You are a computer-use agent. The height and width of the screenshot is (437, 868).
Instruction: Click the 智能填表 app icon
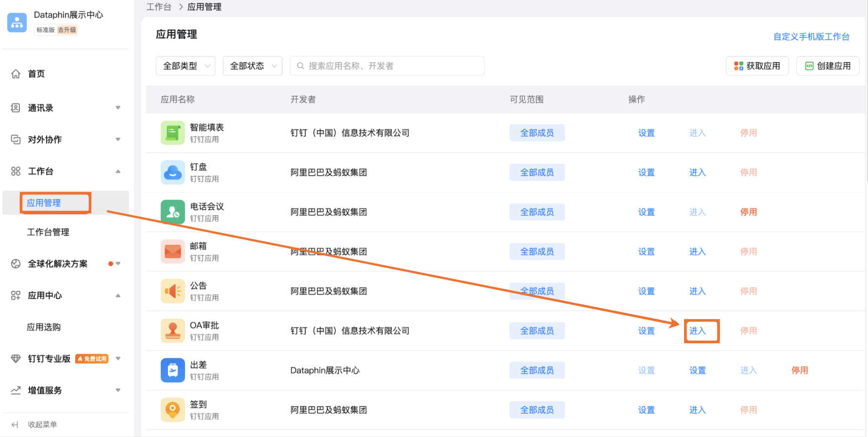point(173,133)
